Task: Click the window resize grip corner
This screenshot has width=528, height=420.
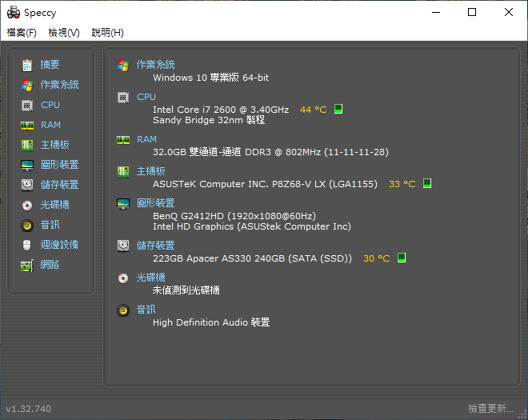Action: click(522, 414)
